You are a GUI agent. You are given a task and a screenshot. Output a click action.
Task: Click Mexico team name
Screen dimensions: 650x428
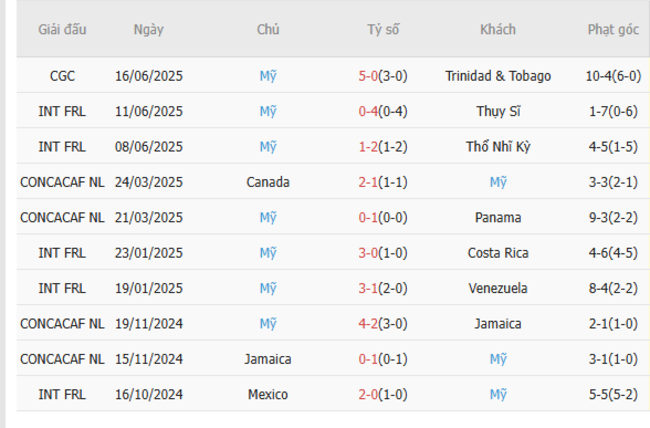click(267, 395)
